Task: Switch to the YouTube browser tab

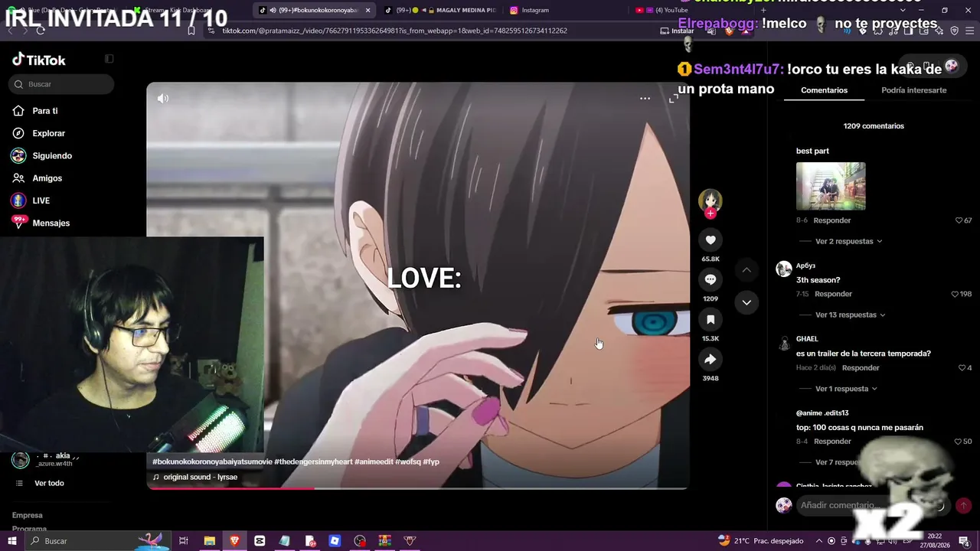Action: 671,10
